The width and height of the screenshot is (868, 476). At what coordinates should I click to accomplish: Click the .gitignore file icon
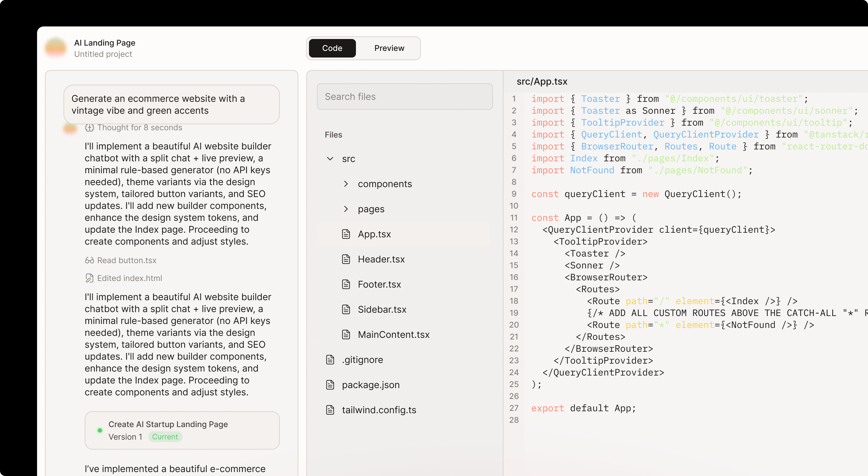(x=330, y=360)
